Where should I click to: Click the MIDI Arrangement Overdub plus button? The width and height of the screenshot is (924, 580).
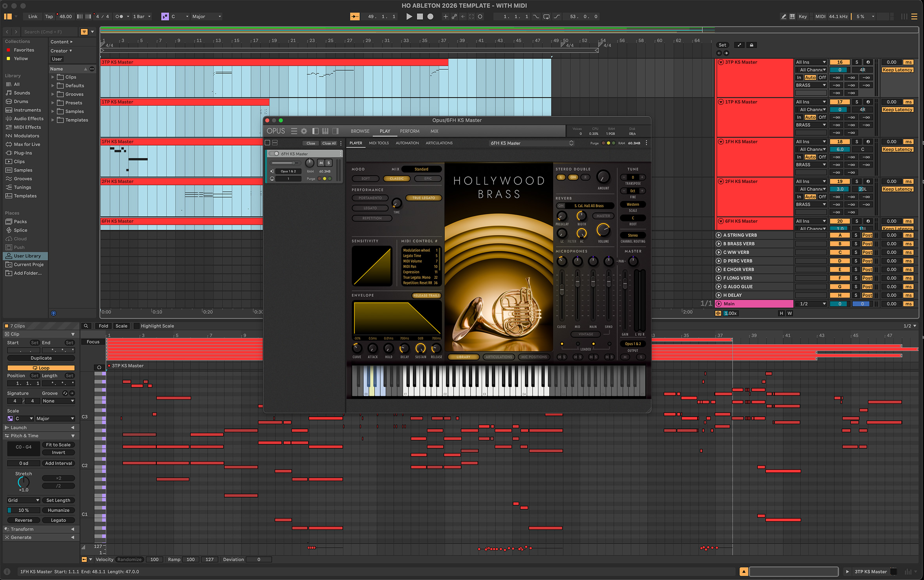coord(445,16)
